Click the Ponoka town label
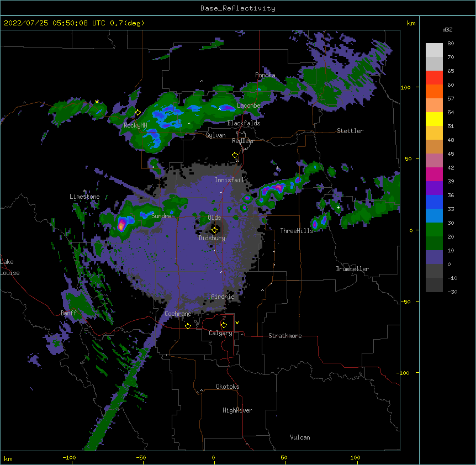The width and height of the screenshot is (476, 465). [x=265, y=75]
